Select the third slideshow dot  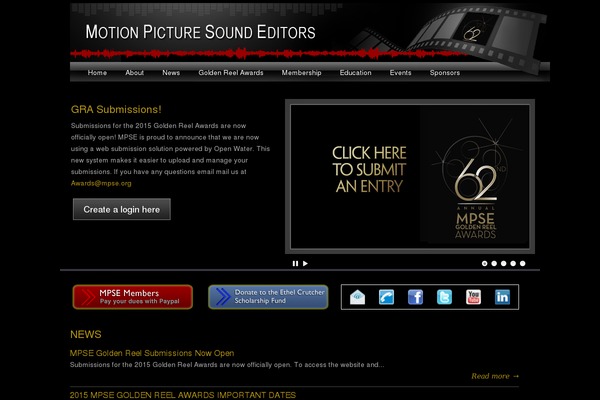coord(504,263)
